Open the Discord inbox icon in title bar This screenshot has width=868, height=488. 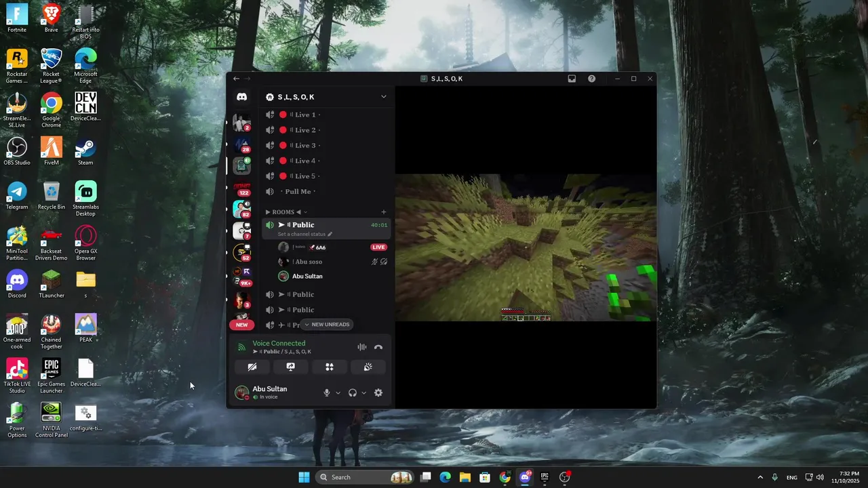click(572, 79)
